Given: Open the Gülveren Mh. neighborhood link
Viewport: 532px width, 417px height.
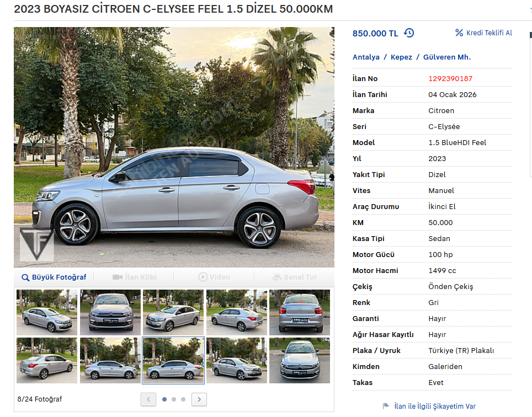Looking at the screenshot, I should [447, 57].
